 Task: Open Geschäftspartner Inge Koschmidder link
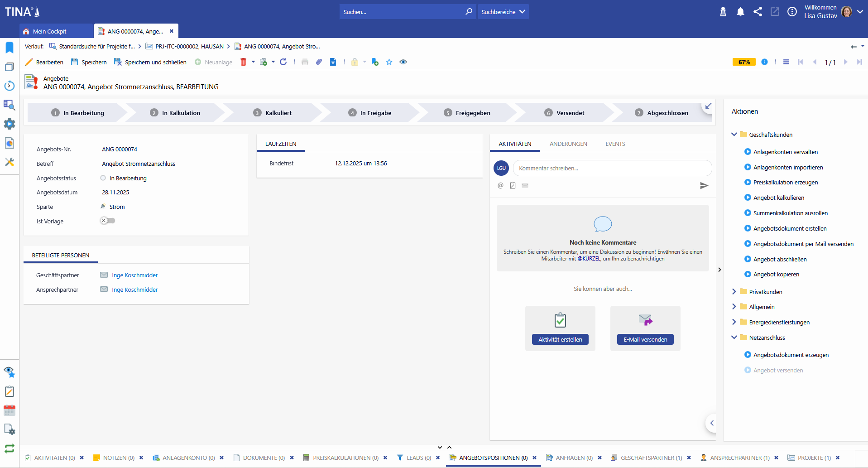coord(134,275)
